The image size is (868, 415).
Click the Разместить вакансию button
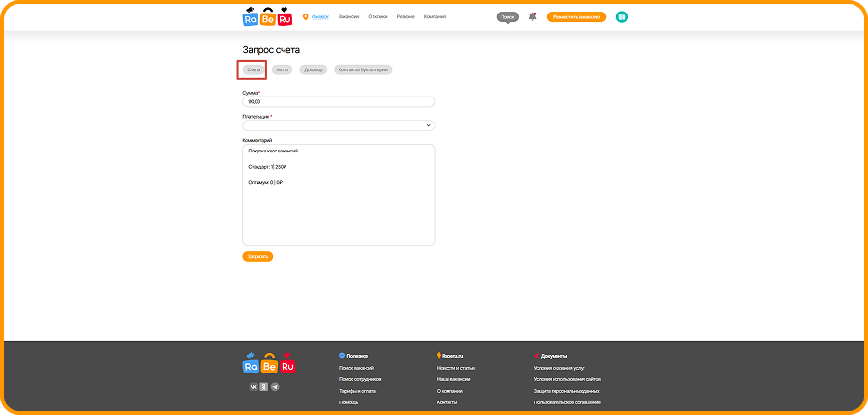(x=576, y=16)
